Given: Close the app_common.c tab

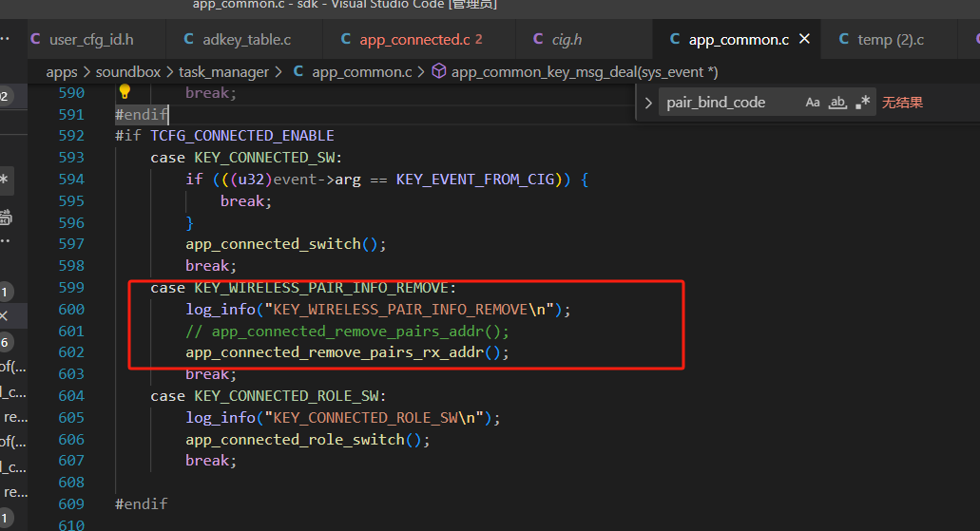Looking at the screenshot, I should tap(804, 39).
